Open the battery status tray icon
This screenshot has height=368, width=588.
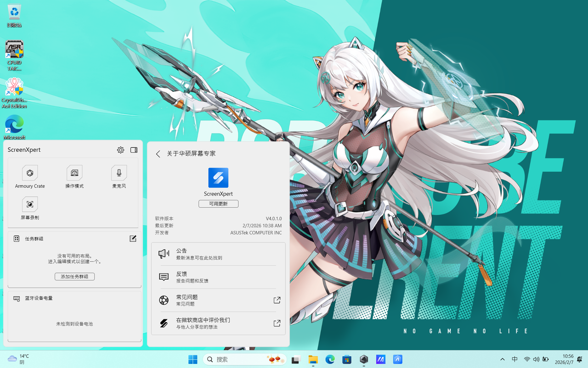coord(546,359)
